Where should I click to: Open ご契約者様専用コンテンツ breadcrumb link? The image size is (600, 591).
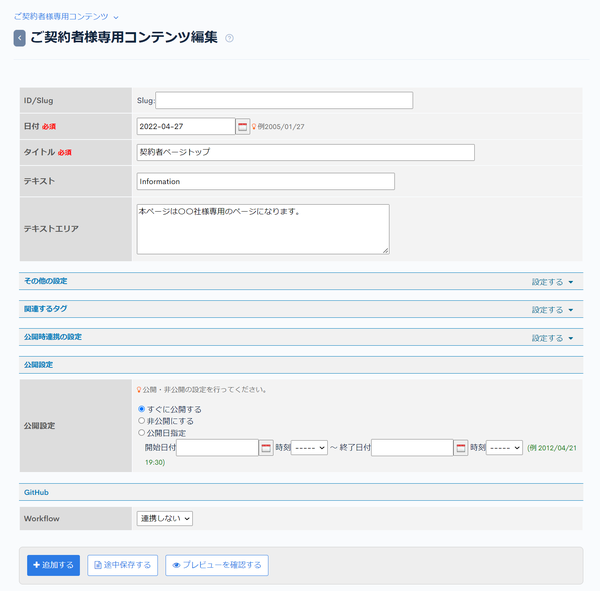(61, 16)
